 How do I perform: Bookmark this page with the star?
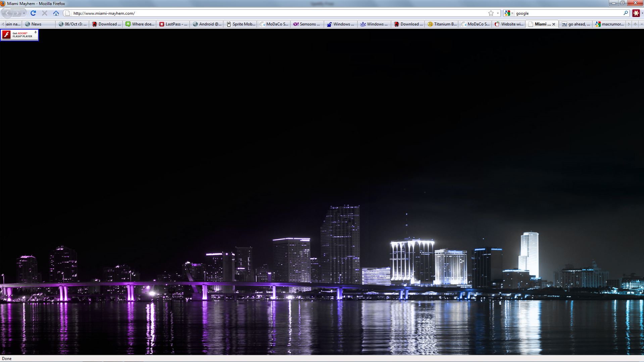[x=491, y=13]
